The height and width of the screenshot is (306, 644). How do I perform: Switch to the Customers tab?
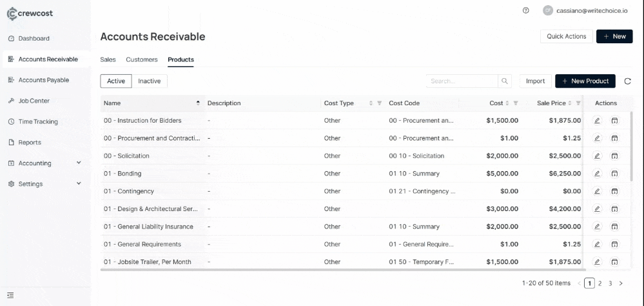pyautogui.click(x=142, y=59)
